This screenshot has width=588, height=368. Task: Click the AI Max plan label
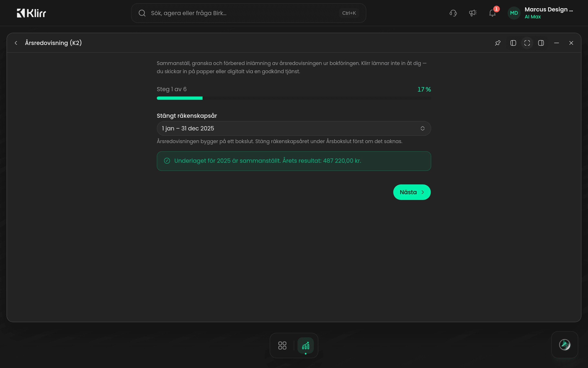pos(533,17)
